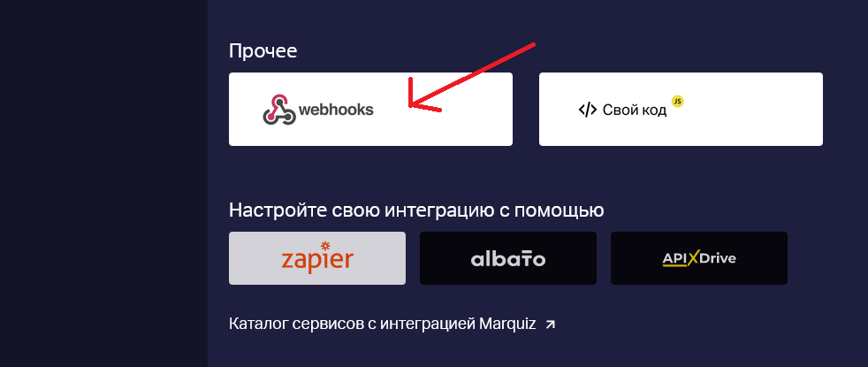This screenshot has height=367, width=868.
Task: Open the Albato integration tile
Action: pos(508,258)
